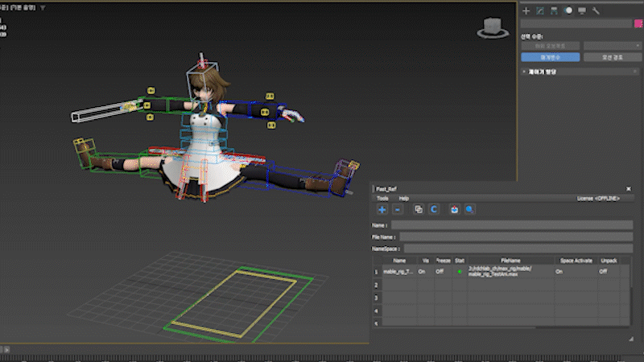Toggle the Freeze 'Off' cell in row 1

point(440,272)
